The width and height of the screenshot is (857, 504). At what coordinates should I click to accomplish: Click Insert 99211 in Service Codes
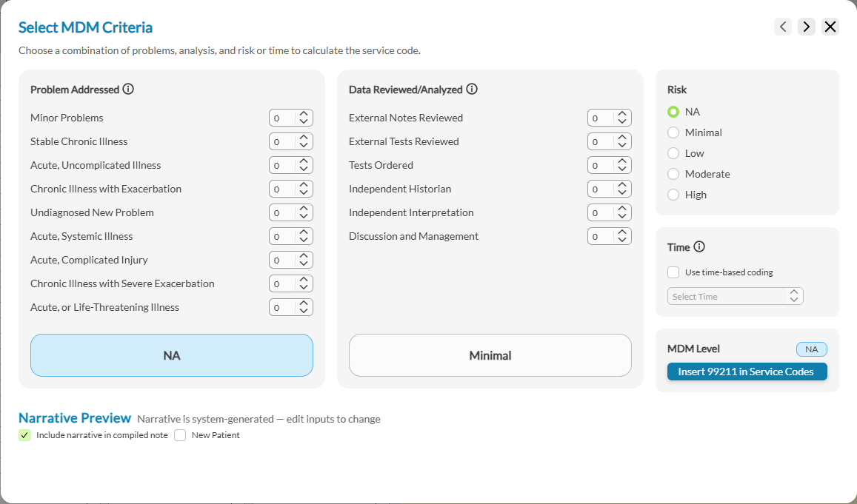click(747, 371)
